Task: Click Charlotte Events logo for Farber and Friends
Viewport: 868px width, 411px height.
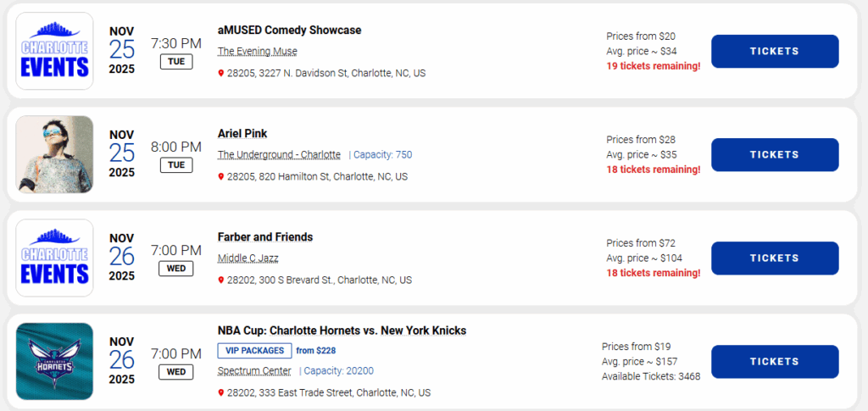Action: (x=54, y=258)
